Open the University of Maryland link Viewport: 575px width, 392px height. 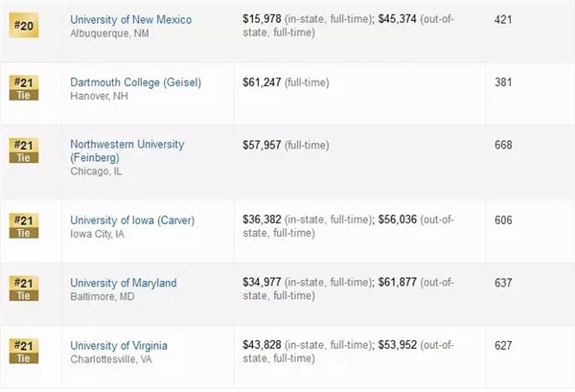[x=124, y=283]
